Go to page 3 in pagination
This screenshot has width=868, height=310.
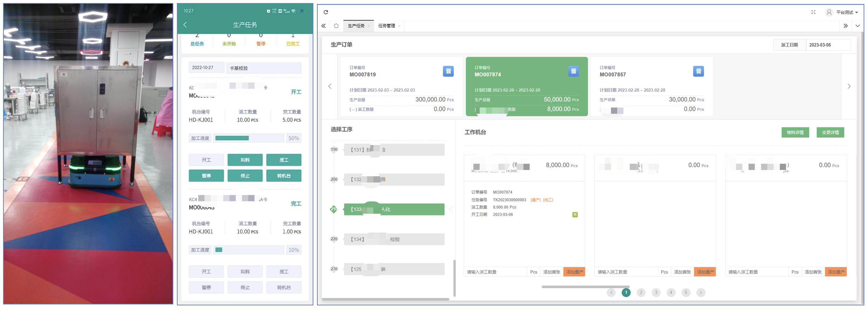656,292
